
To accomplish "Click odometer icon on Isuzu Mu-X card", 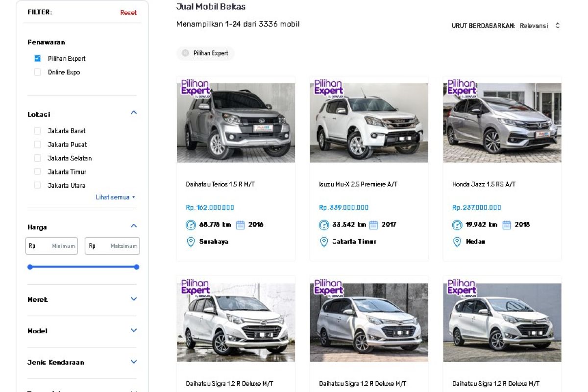I will (324, 225).
